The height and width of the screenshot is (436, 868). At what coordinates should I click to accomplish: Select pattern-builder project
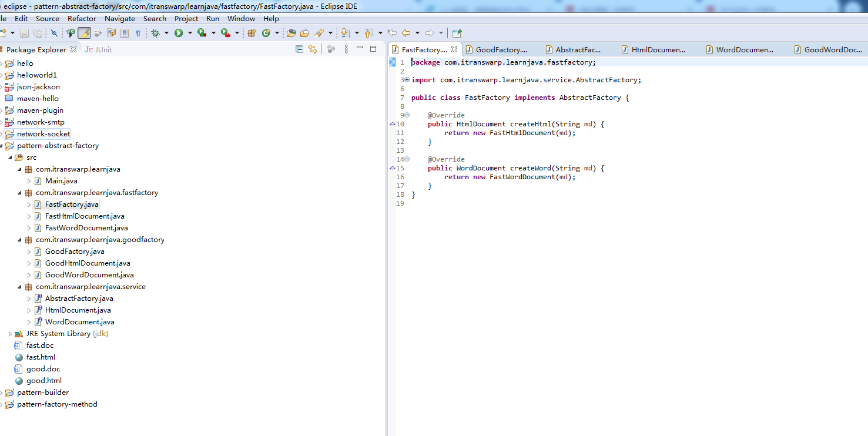(x=43, y=393)
